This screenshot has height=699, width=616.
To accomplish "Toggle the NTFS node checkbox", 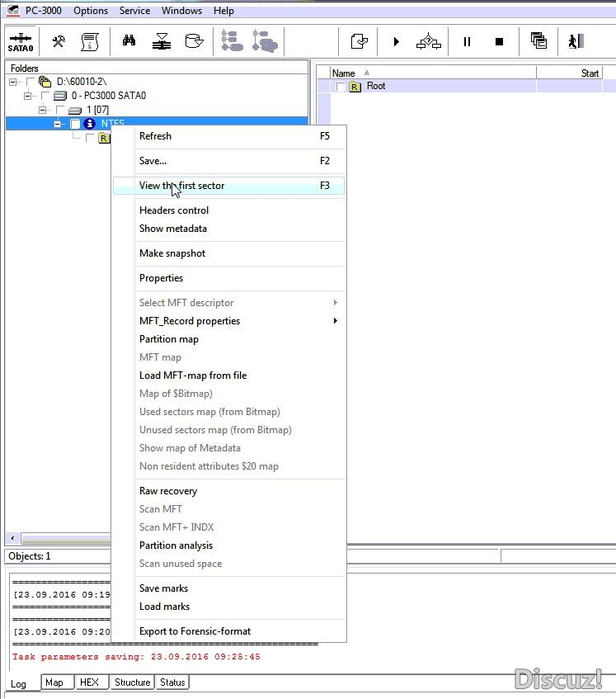I will tap(75, 124).
